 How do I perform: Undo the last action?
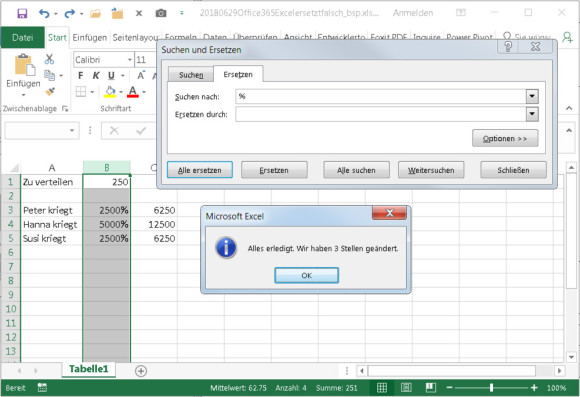coord(44,14)
